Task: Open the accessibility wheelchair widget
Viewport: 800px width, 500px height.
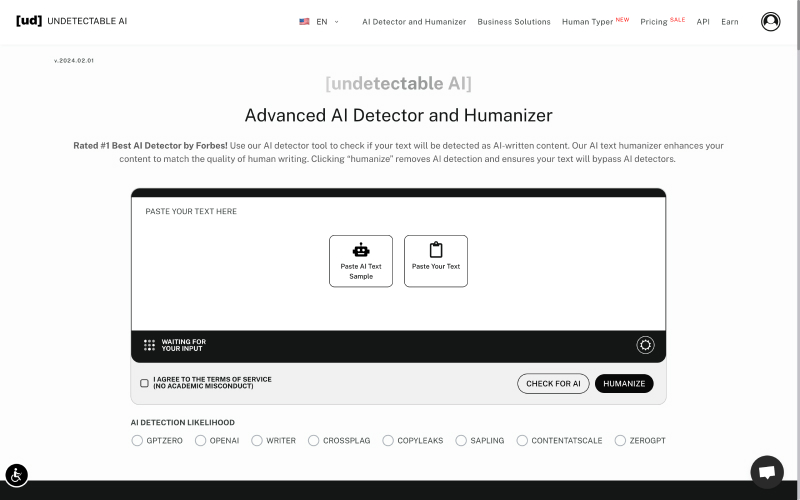Action: click(x=16, y=476)
